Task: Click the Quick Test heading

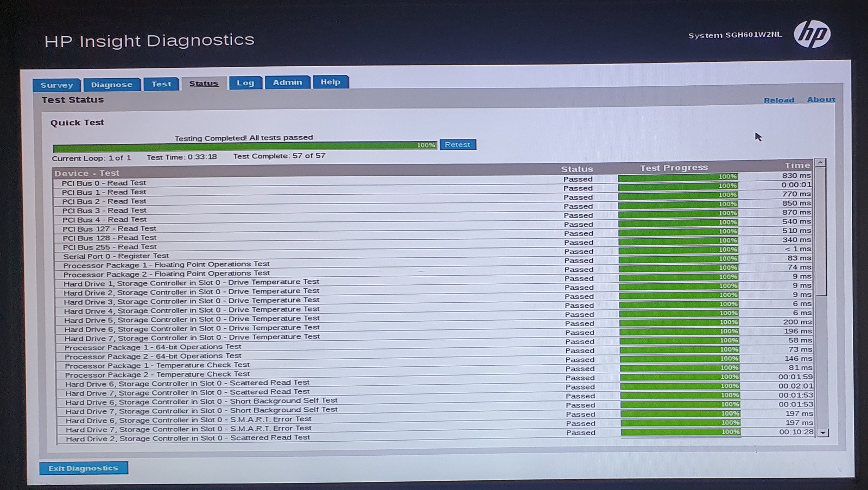Action: tap(77, 123)
